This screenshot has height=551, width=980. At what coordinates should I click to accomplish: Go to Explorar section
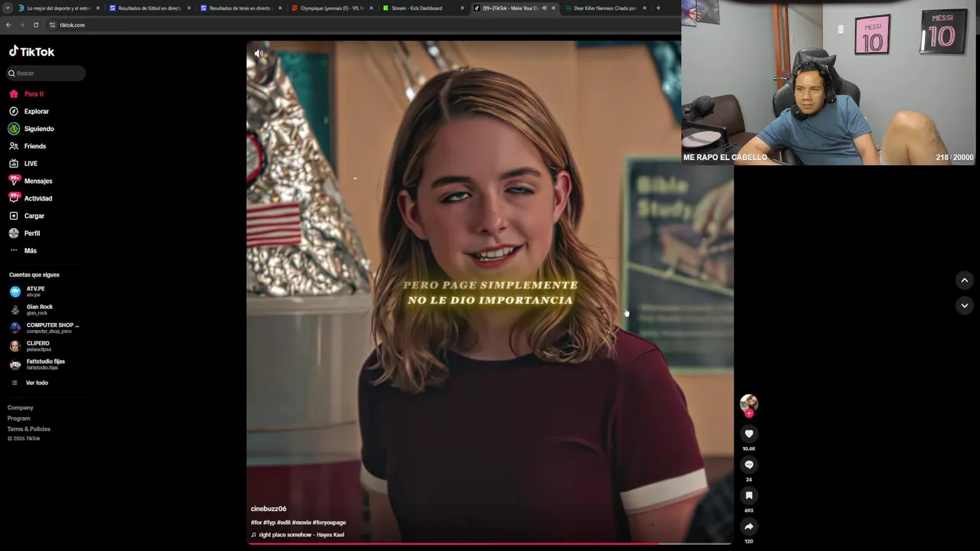(x=36, y=112)
